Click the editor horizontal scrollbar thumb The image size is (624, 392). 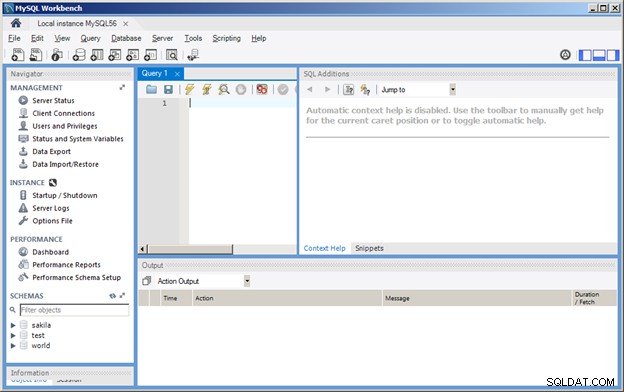pos(190,250)
